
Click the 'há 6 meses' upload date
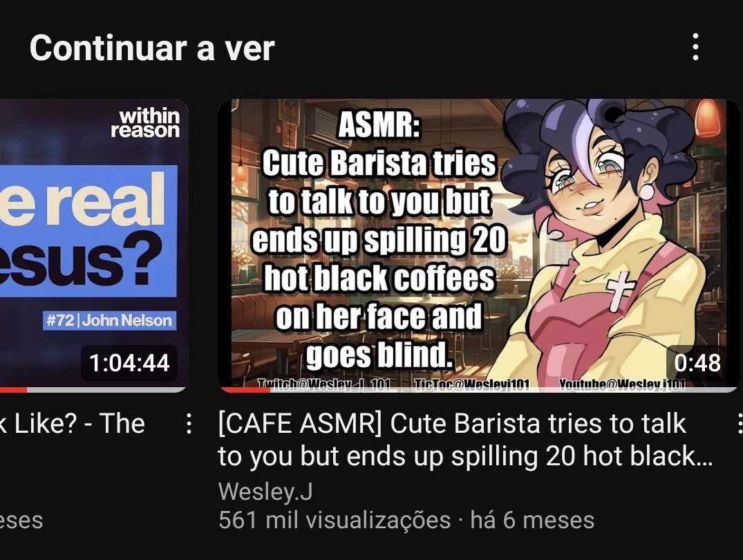(x=532, y=520)
